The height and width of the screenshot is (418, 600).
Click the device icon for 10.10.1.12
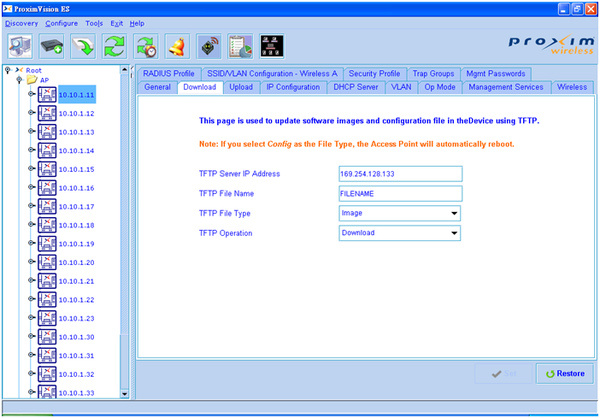pos(47,113)
